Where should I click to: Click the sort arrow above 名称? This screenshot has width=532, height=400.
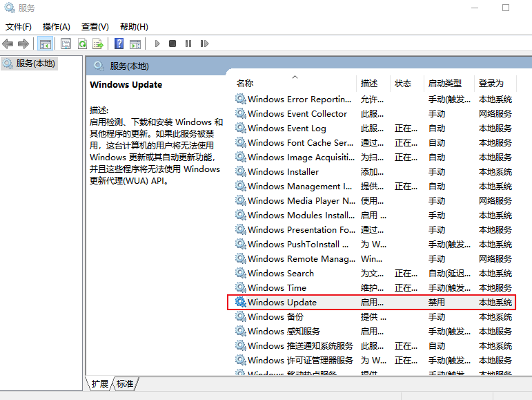coord(295,77)
